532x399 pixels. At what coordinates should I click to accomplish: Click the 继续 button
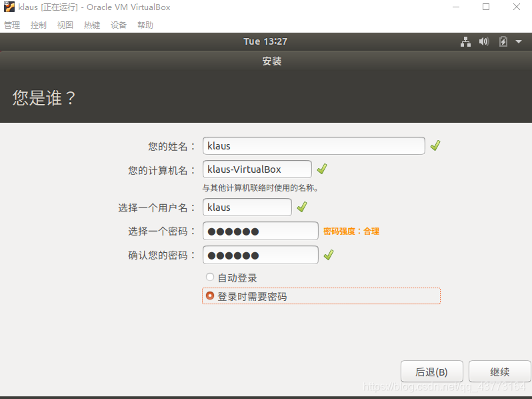(500, 372)
